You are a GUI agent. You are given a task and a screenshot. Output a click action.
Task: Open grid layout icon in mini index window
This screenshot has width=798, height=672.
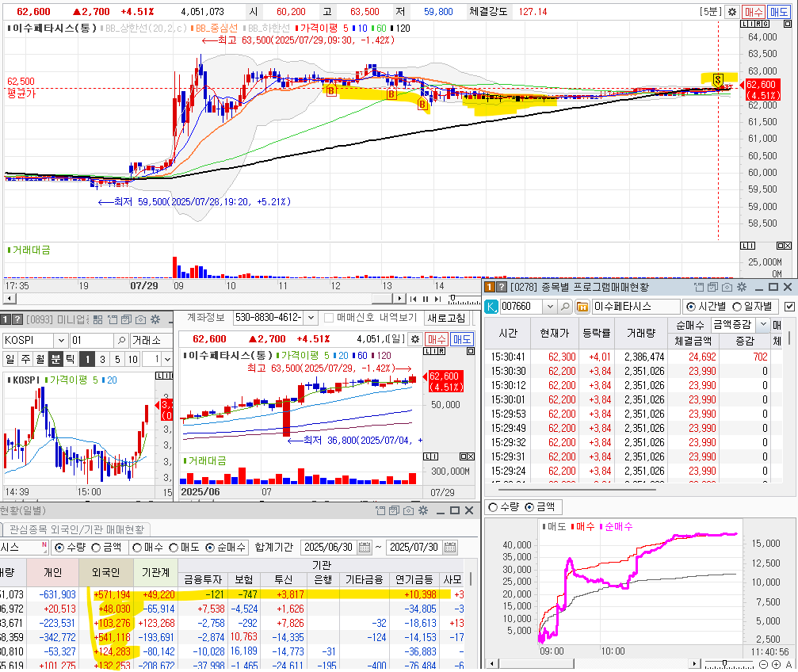click(x=98, y=319)
